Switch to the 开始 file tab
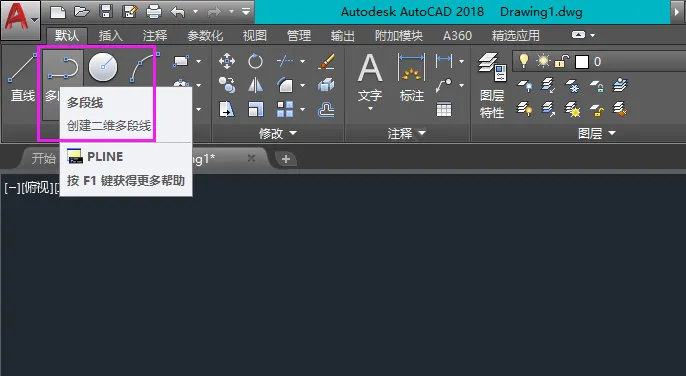 pos(43,158)
